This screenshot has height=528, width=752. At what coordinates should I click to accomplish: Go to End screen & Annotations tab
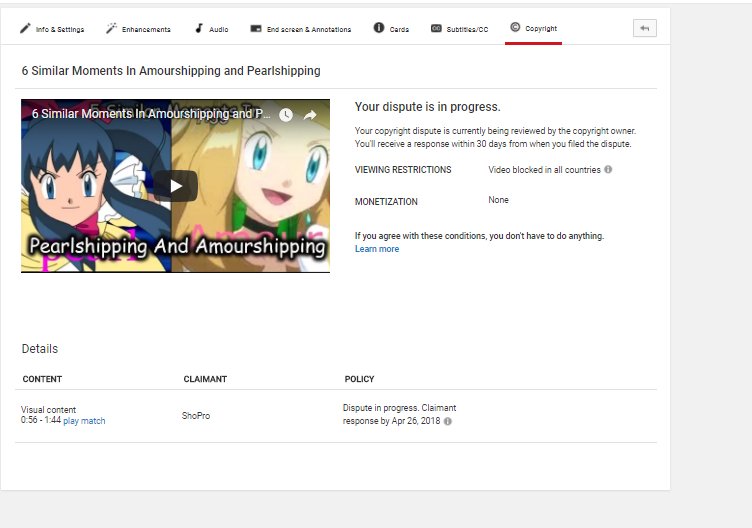[301, 29]
